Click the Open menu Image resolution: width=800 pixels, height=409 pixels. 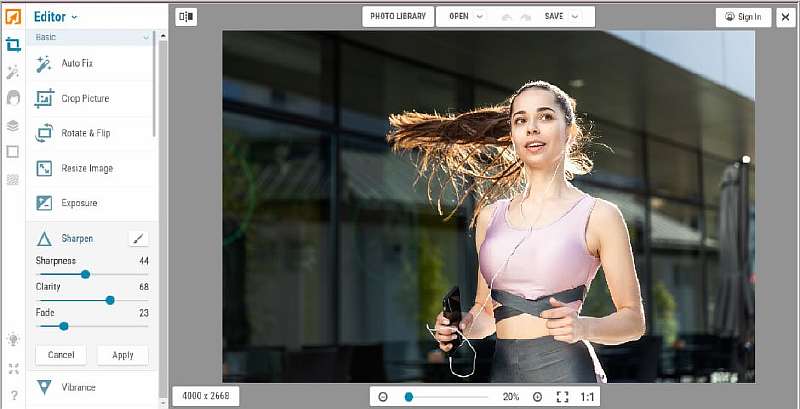coord(460,17)
